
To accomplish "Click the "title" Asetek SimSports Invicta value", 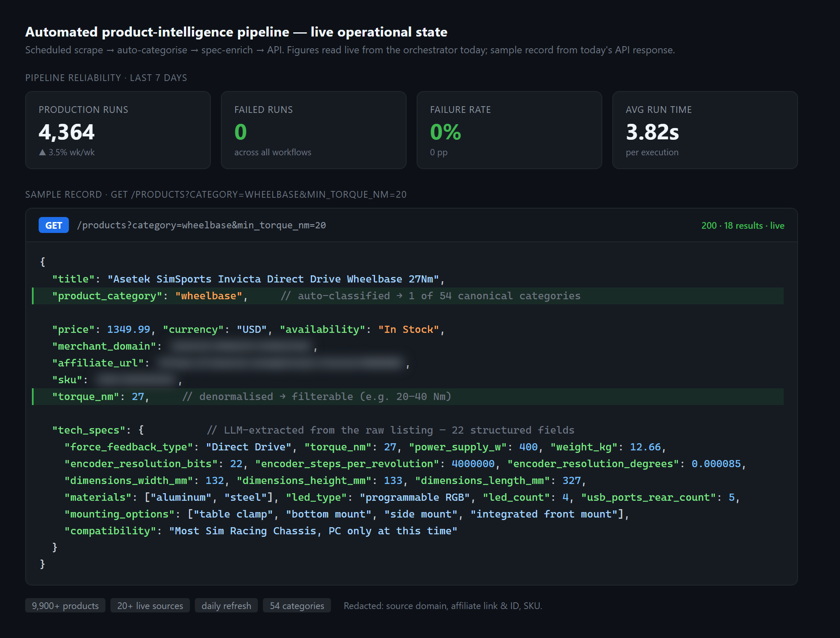I will click(x=273, y=279).
